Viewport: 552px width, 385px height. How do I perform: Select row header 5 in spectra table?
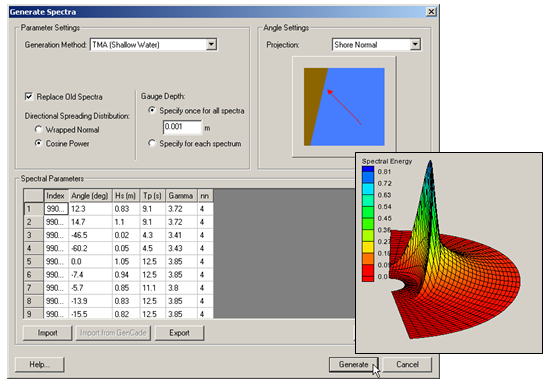(x=33, y=261)
